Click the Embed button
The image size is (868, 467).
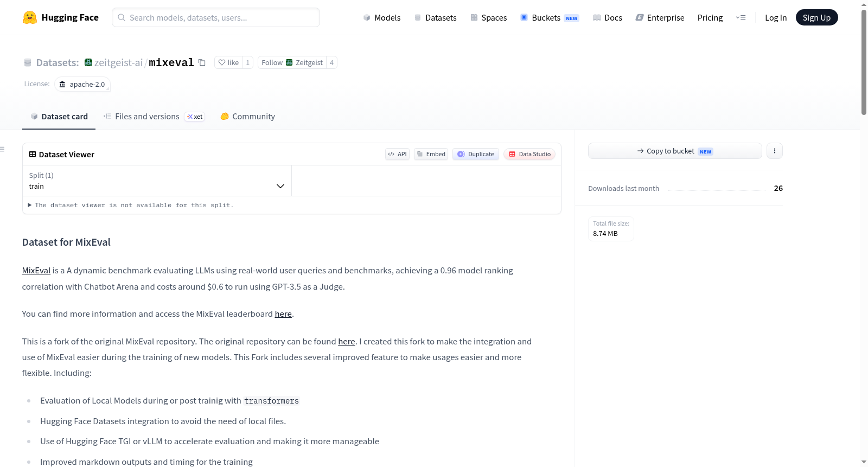(x=431, y=154)
